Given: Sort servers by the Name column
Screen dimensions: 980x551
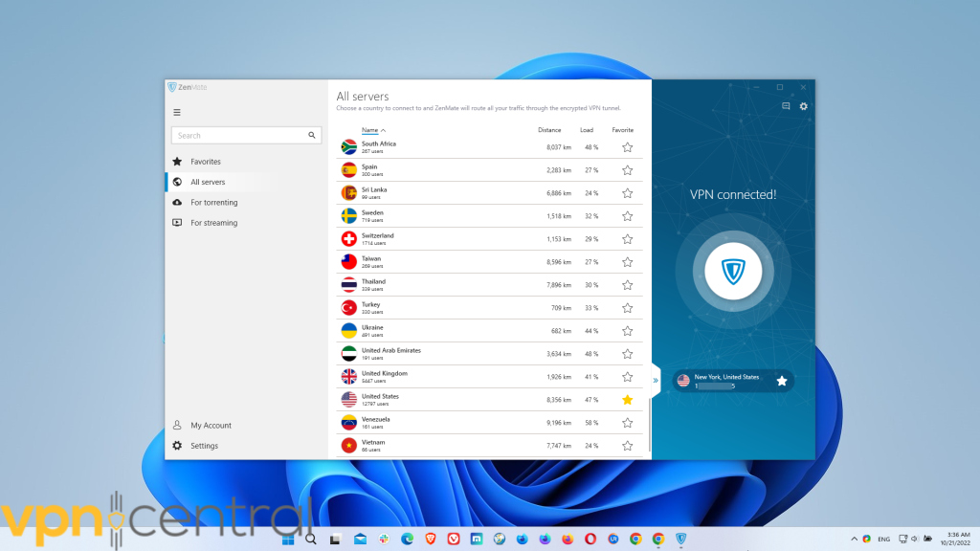Looking at the screenshot, I should (370, 130).
